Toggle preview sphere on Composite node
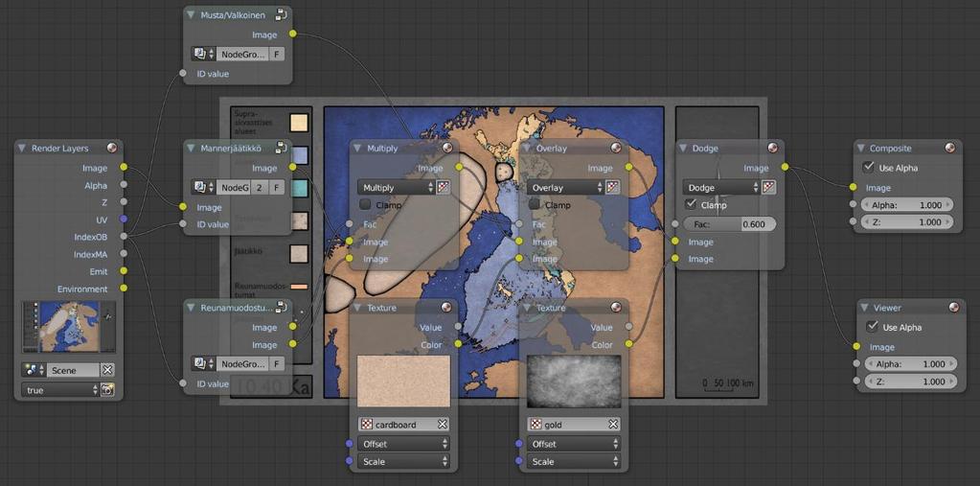 point(950,149)
